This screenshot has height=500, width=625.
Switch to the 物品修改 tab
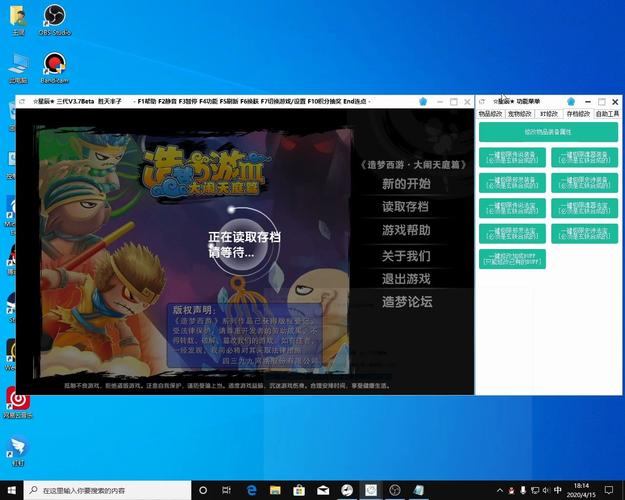coord(490,114)
